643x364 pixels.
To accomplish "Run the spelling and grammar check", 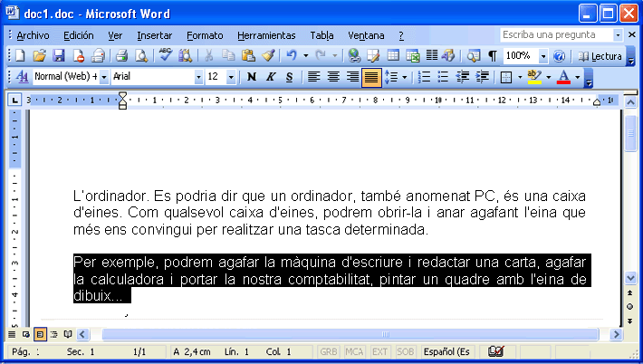I will [x=166, y=55].
